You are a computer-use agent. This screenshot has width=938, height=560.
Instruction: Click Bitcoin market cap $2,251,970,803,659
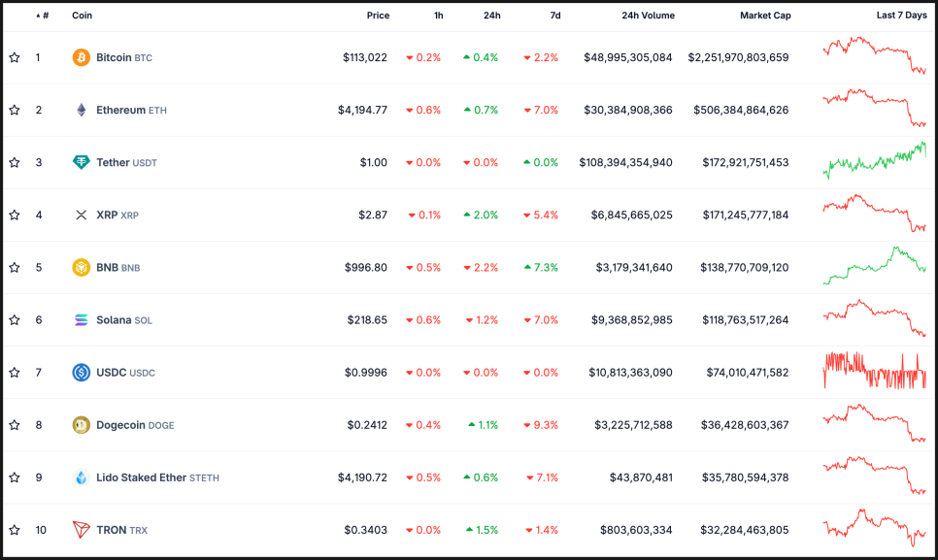click(x=738, y=57)
